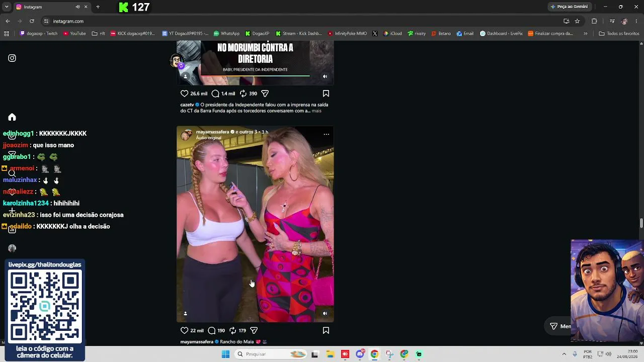Open the 'Dashboard - LivePix' bookmark
This screenshot has width=644, height=362.
501,34
